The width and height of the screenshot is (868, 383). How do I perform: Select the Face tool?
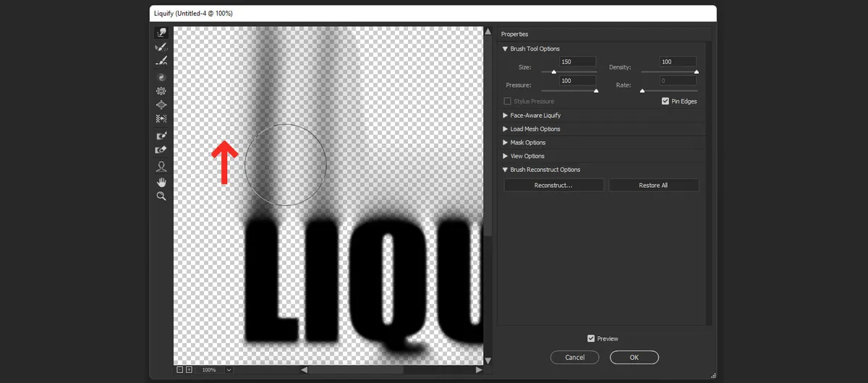click(161, 167)
